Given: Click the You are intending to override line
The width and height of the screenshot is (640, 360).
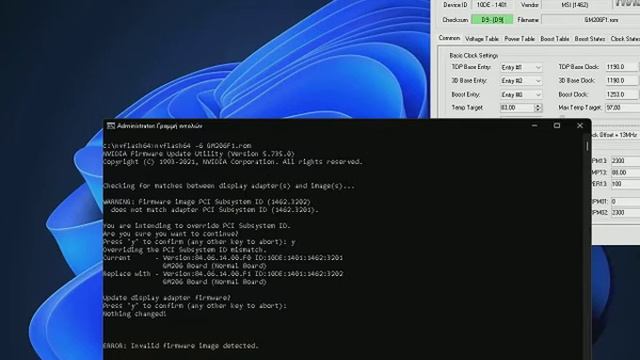Looking at the screenshot, I should tap(196, 226).
